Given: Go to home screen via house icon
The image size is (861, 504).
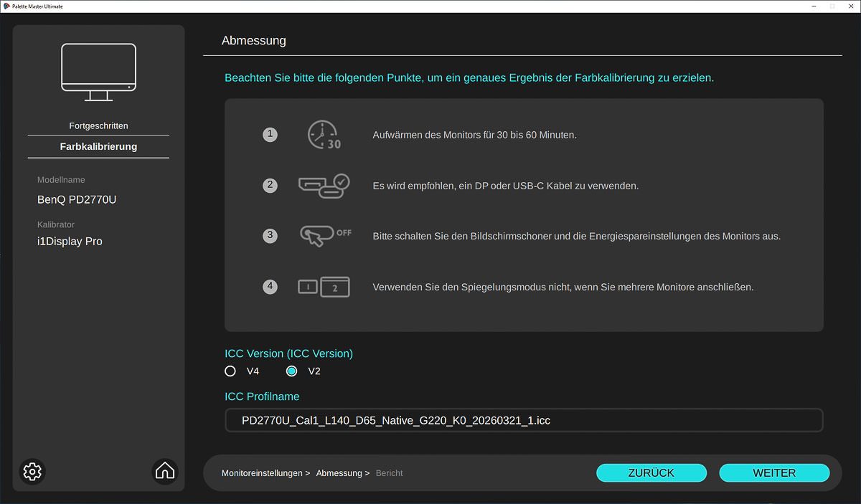Looking at the screenshot, I should tap(165, 471).
